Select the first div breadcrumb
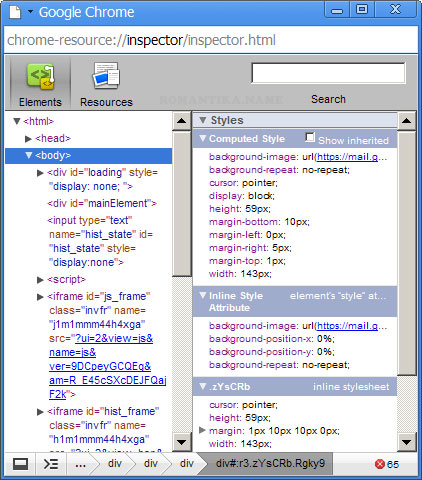This screenshot has height=480, width=422. (x=115, y=464)
